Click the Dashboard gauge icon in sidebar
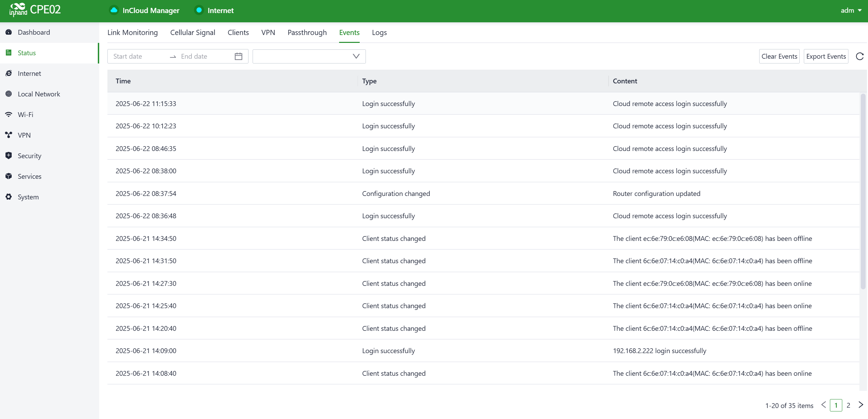The image size is (868, 419). tap(9, 32)
